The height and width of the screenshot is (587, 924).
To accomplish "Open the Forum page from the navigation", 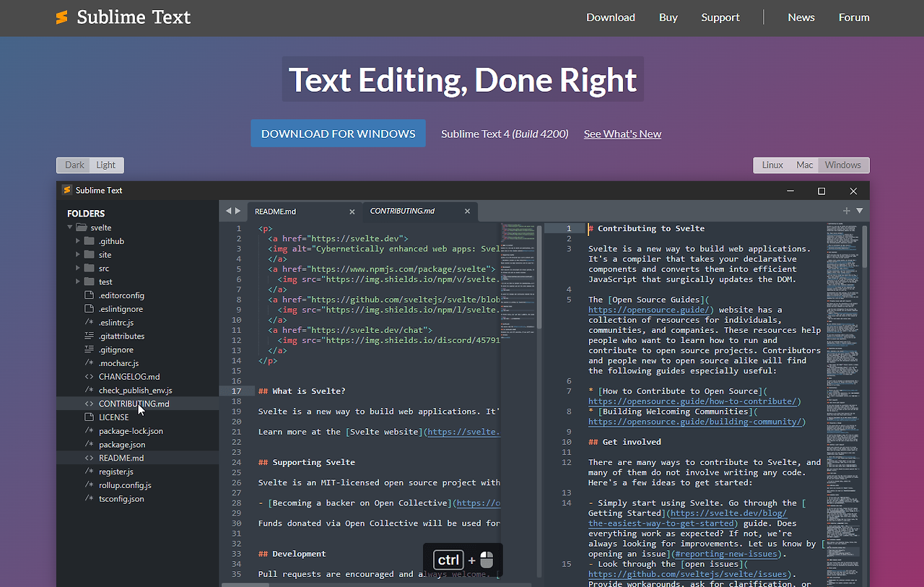I will point(854,17).
